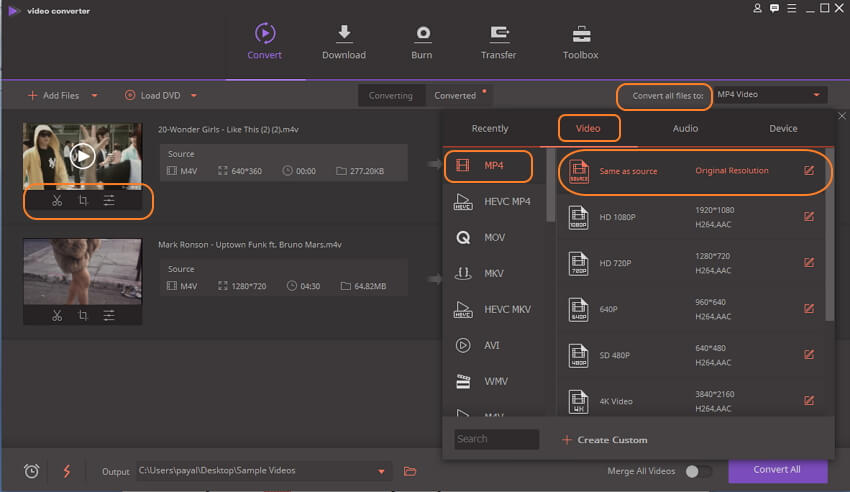The width and height of the screenshot is (850, 492).
Task: Click the trim scissors icon under Wonder Girls video
Action: coord(57,201)
